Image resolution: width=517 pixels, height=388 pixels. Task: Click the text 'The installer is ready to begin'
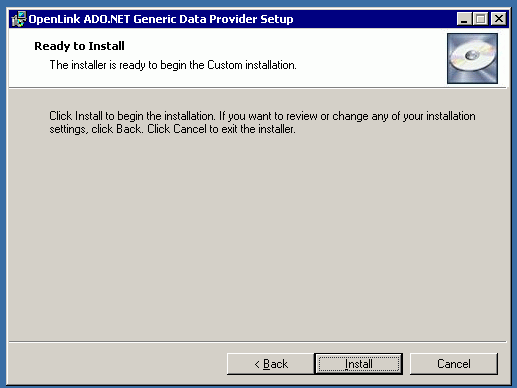(127, 65)
